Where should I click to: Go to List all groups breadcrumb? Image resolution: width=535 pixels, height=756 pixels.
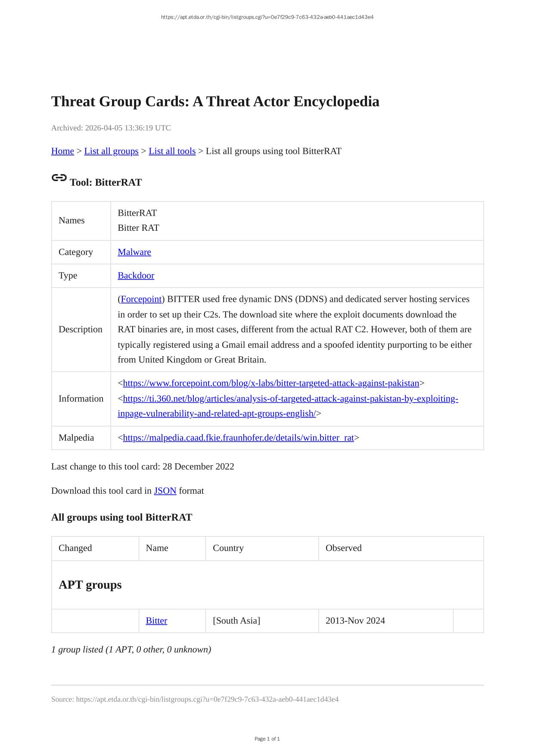point(111,151)
